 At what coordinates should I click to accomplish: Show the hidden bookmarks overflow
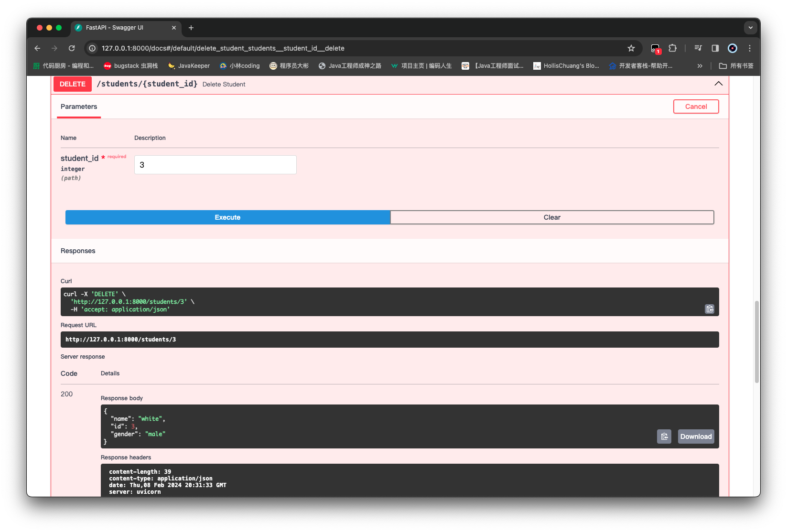coord(700,66)
